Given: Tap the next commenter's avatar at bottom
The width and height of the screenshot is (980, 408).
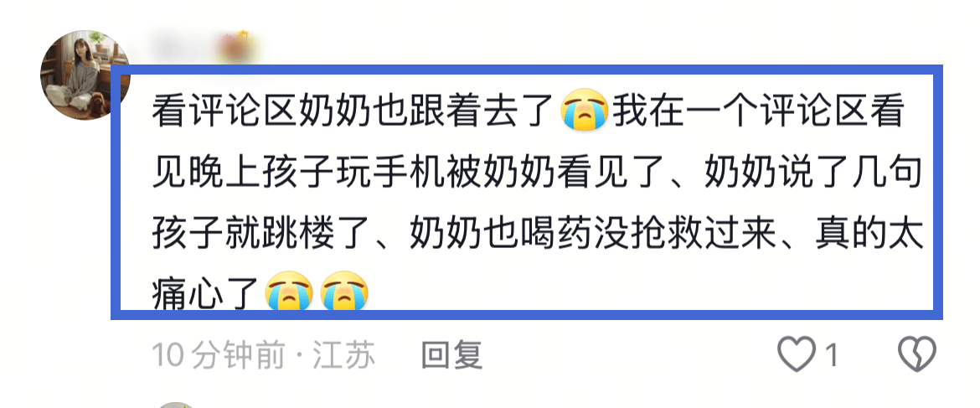Looking at the screenshot, I should (x=177, y=405).
